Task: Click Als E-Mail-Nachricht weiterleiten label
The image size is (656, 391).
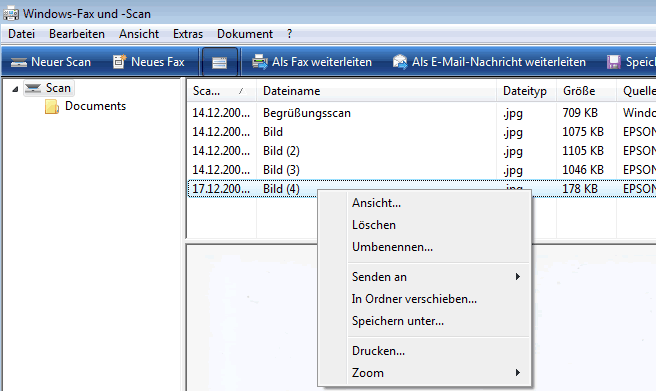Action: coord(499,62)
